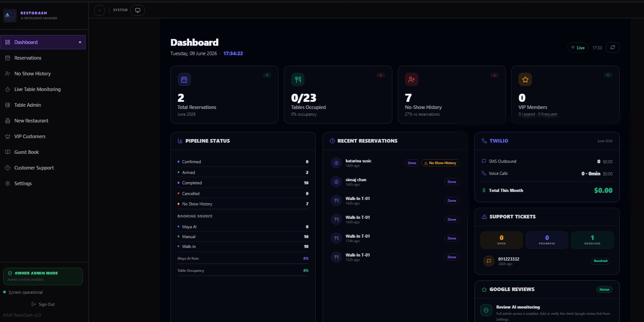Click the Maya AI booking source row
The height and width of the screenshot is (322, 644).
[x=243, y=227]
